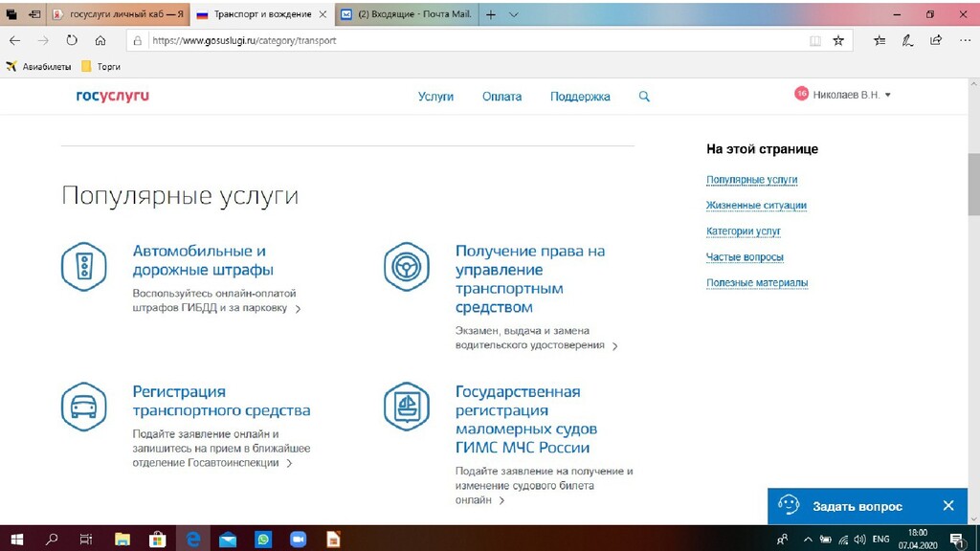The image size is (980, 551).
Task: Open WhatsApp from taskbar
Action: coord(263,539)
